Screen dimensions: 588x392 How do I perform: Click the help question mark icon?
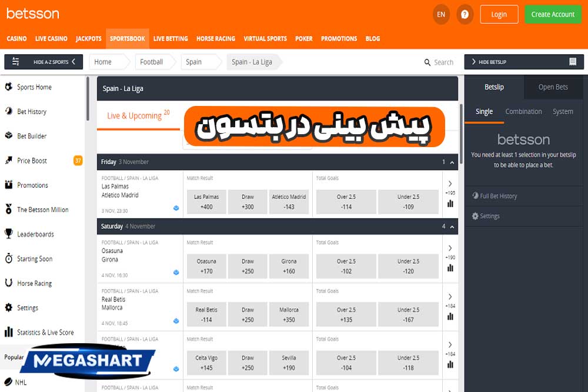point(465,14)
